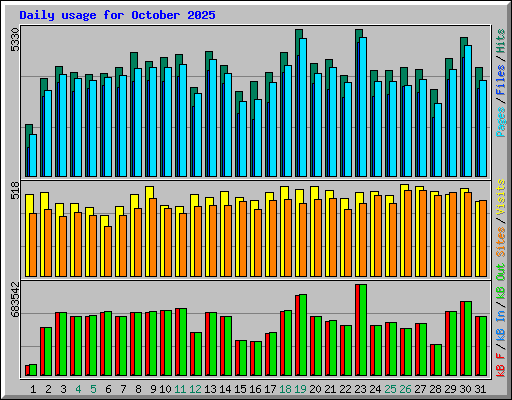Click the orange Sites bar for day 1

[x=33, y=245]
